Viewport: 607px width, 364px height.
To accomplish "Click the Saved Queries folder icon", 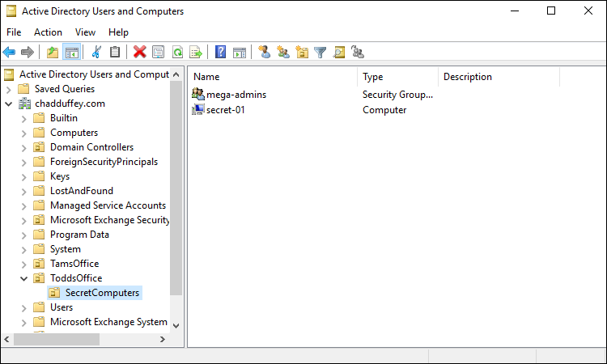I will tap(23, 89).
